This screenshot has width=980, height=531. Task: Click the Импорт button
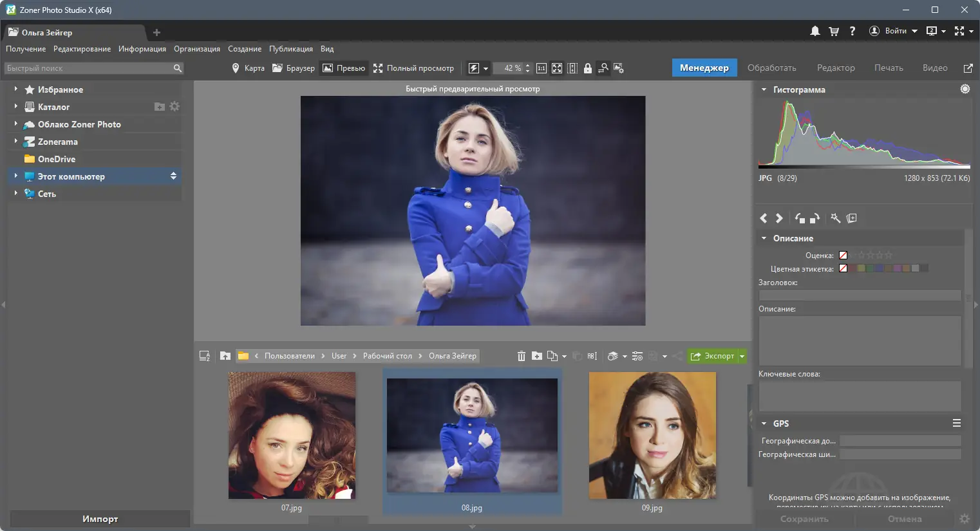point(100,519)
